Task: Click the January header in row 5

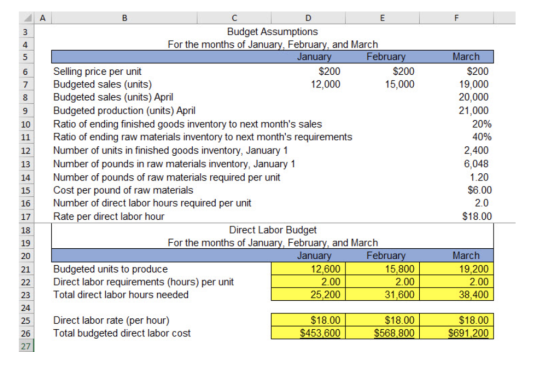Action: pos(314,57)
